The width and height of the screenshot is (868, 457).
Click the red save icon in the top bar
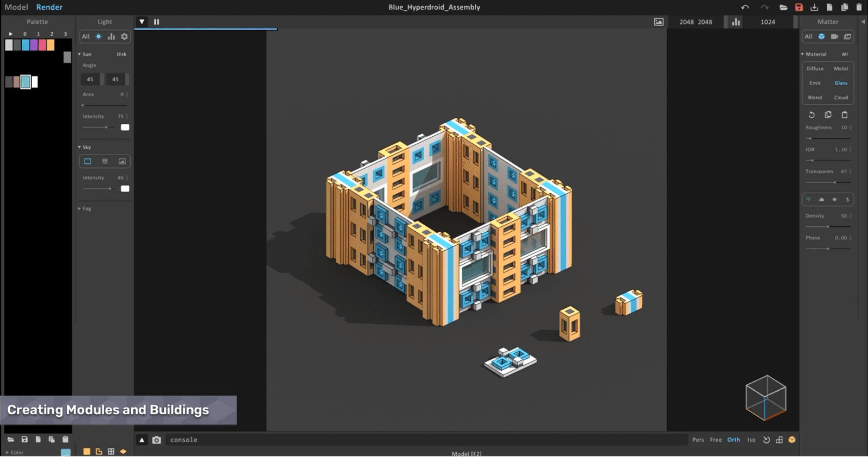799,7
